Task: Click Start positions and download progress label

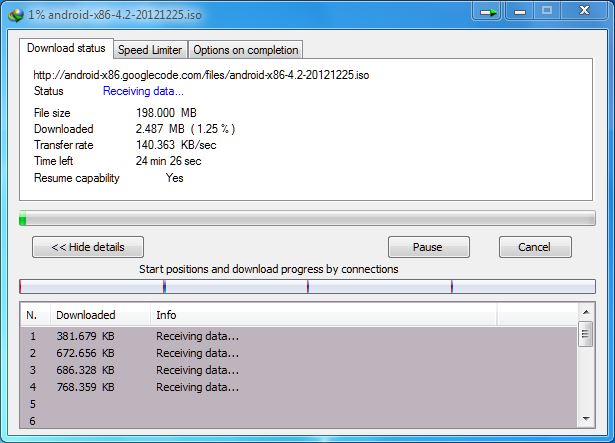Action: 269,269
